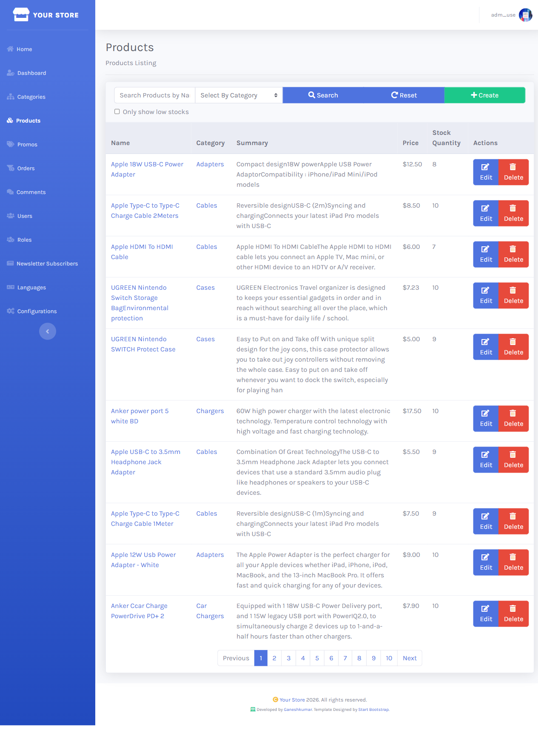Edit Apple 12W Usb Power Adapter White
This screenshot has height=756, width=538.
486,562
